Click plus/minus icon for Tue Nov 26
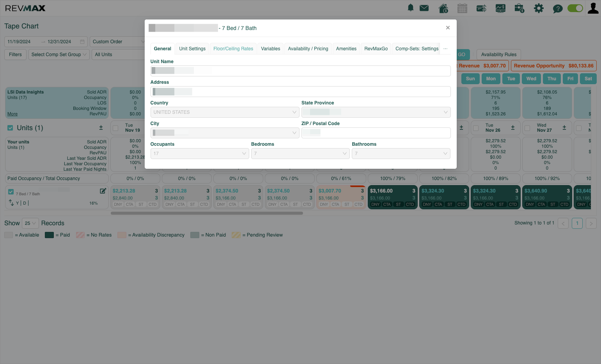The width and height of the screenshot is (601, 364). [x=513, y=128]
